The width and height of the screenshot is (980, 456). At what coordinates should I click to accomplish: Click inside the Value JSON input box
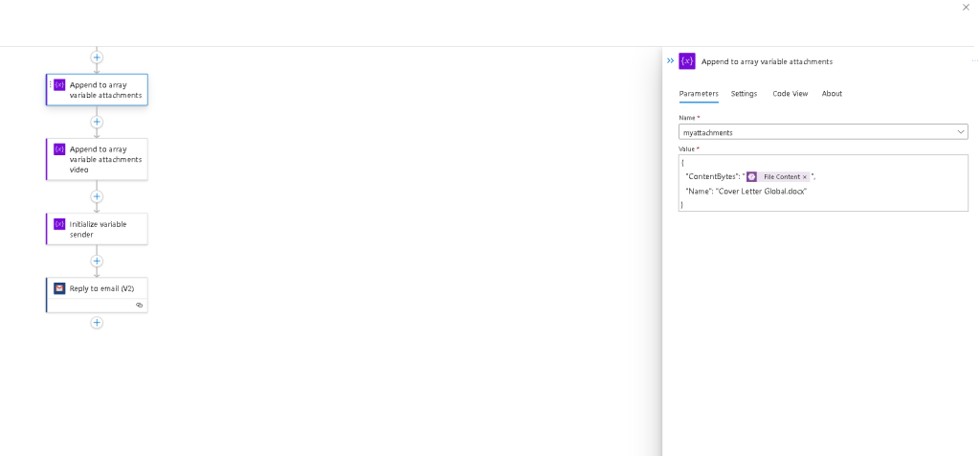(823, 183)
